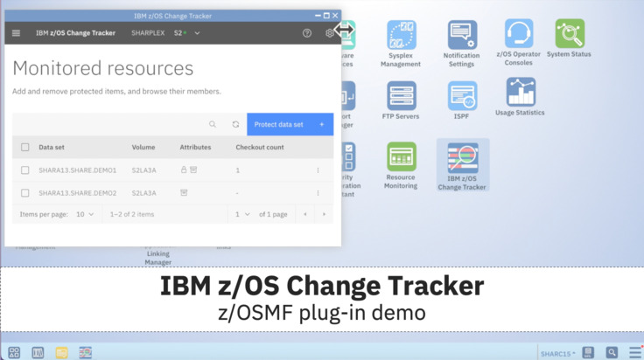
Task: Open overflow menu for SHARA13.SHARE.DEMO1
Action: [x=318, y=170]
